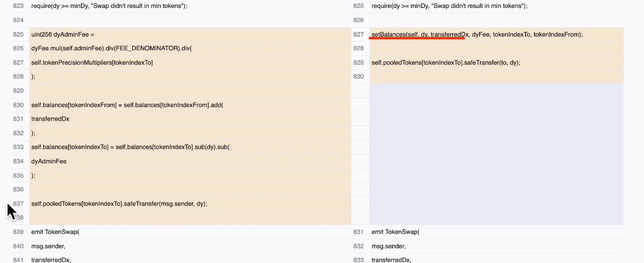Select right-pane line number 833
This screenshot has width=644, height=263.
coord(359,260)
